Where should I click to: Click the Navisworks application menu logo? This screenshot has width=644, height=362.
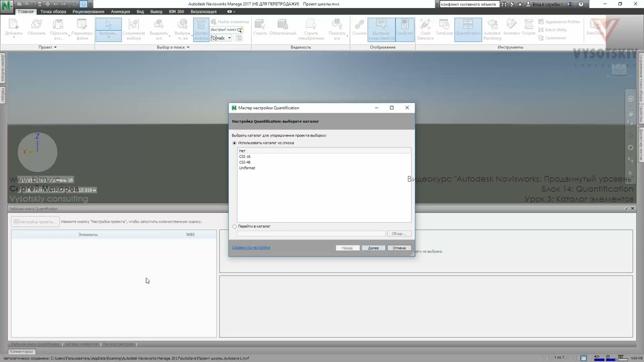[7, 7]
